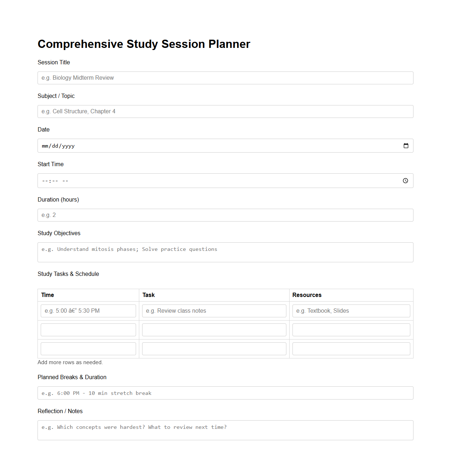This screenshot has width=451, height=476.
Task: Click the first Resources cell in the table
Action: click(351, 311)
